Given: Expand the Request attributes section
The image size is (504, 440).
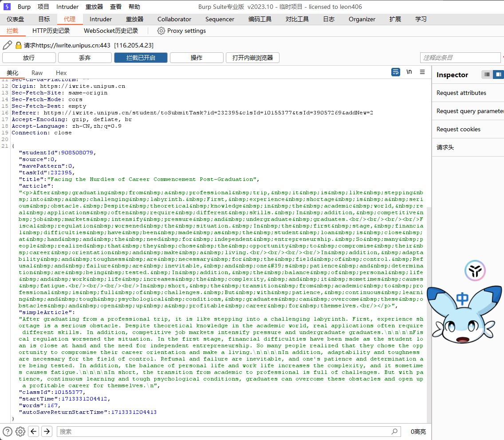Looking at the screenshot, I should click(x=461, y=93).
